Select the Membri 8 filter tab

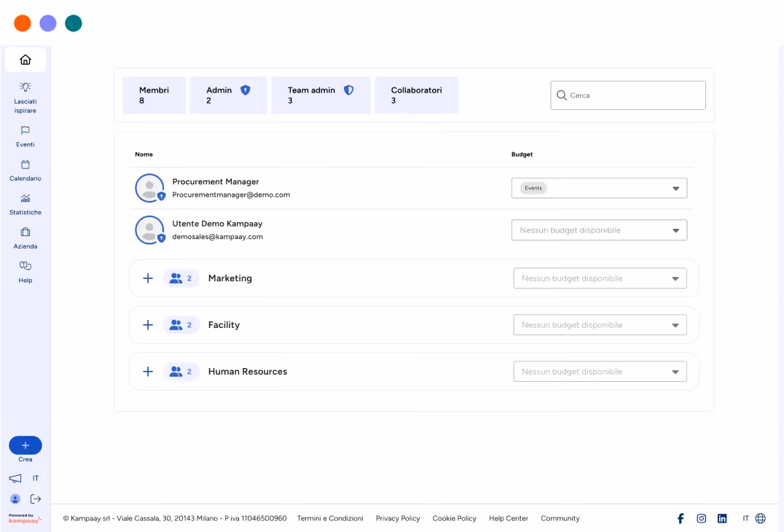point(154,95)
